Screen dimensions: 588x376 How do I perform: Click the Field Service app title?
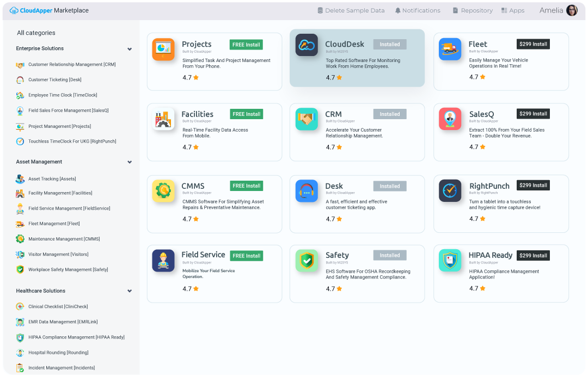coord(203,255)
